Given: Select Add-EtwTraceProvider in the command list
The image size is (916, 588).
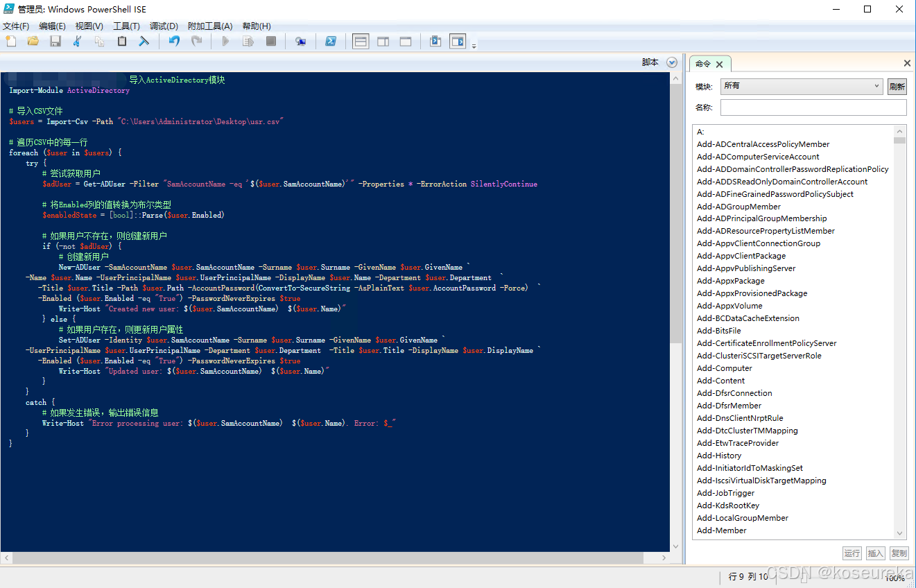Looking at the screenshot, I should pyautogui.click(x=738, y=443).
